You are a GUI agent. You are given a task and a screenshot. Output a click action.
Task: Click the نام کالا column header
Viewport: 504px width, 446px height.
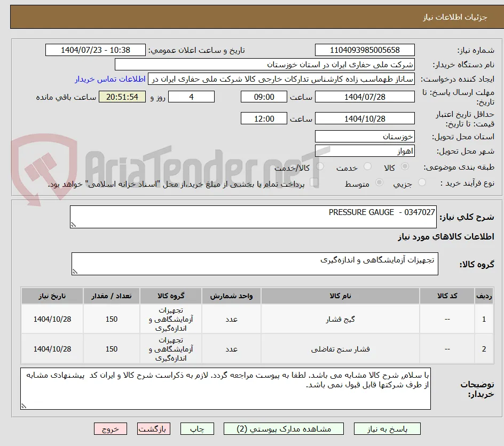coord(341,296)
